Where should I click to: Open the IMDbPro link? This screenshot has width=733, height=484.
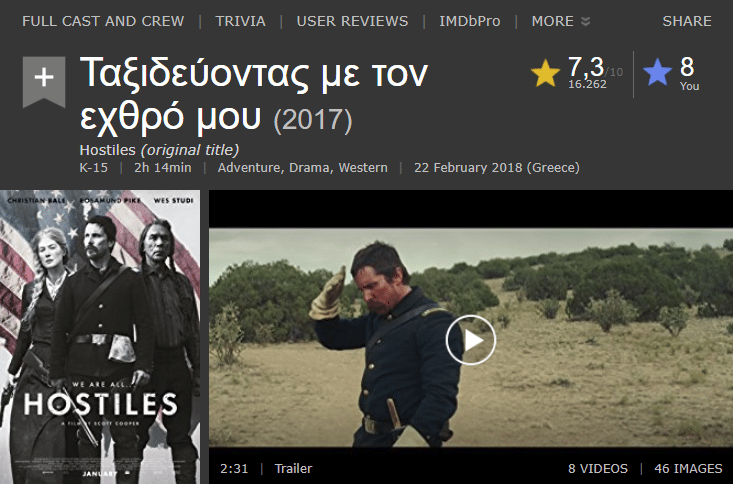click(x=470, y=21)
